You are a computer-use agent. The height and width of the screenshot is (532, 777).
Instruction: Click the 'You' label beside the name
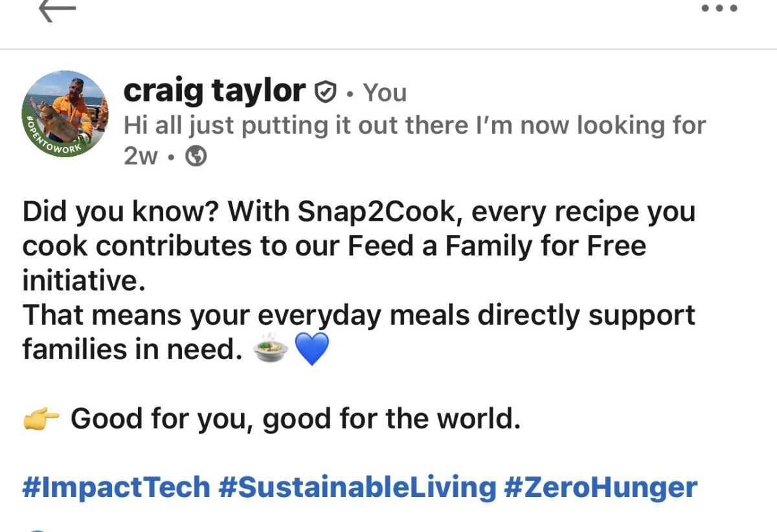click(385, 93)
